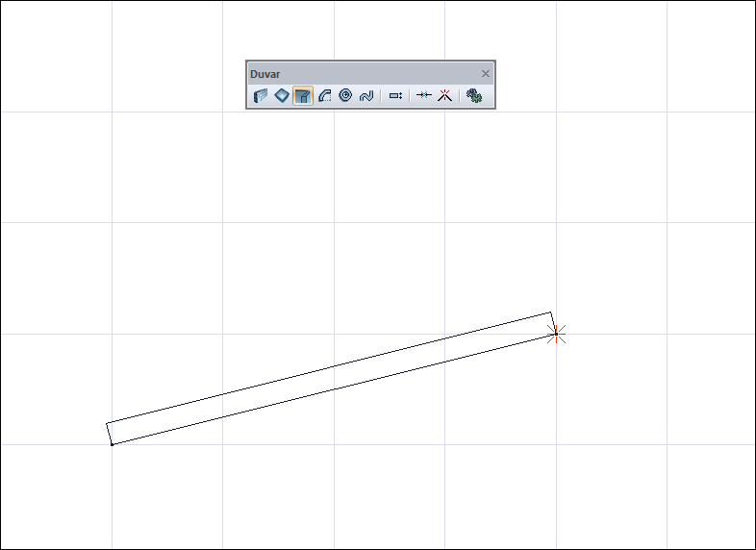Choose the arc wall drawing tool
Image resolution: width=756 pixels, height=550 pixels.
click(324, 95)
